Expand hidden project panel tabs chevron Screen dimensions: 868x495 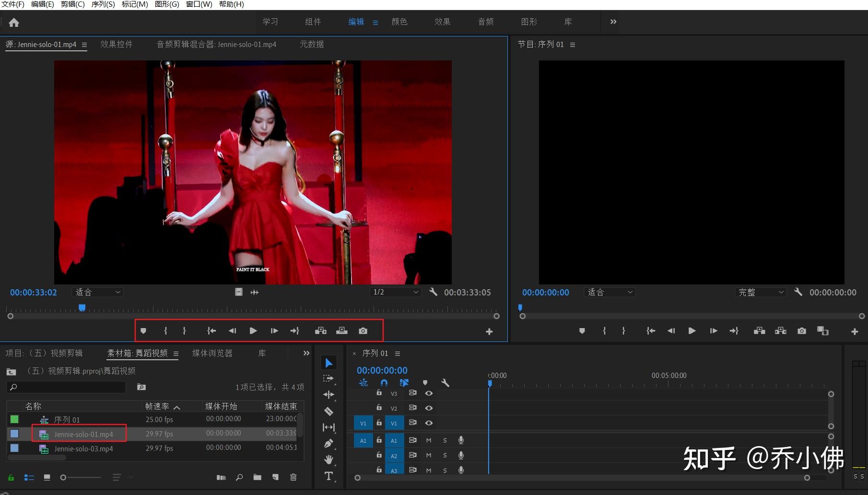(x=306, y=353)
